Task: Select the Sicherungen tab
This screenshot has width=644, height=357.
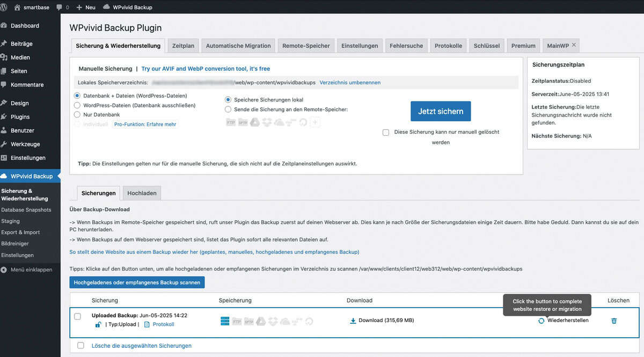Action: point(99,193)
